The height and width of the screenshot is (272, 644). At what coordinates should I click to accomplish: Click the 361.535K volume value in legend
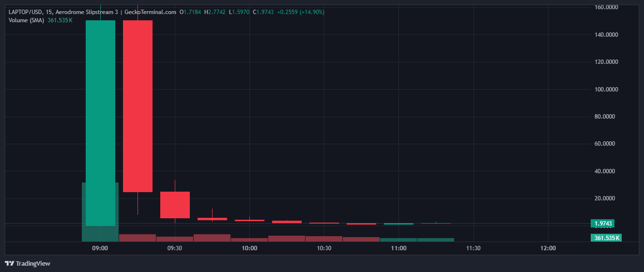(60, 20)
